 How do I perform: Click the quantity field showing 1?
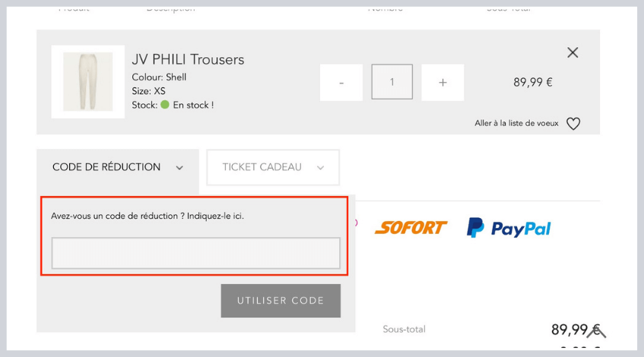click(x=392, y=82)
